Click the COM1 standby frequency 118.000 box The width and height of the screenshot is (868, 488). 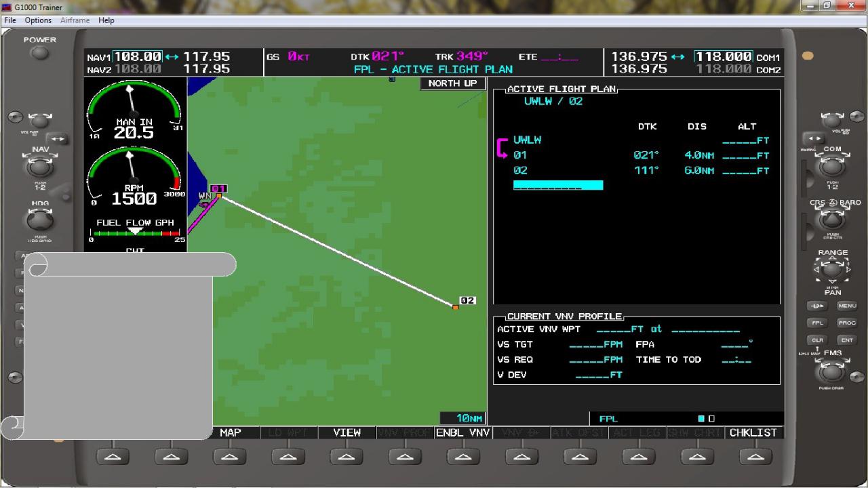tap(724, 57)
